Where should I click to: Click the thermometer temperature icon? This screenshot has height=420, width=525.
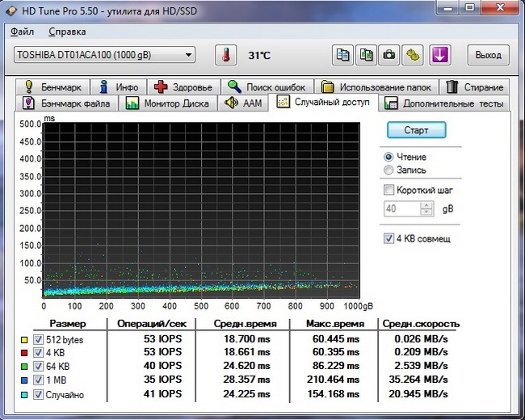[x=225, y=56]
